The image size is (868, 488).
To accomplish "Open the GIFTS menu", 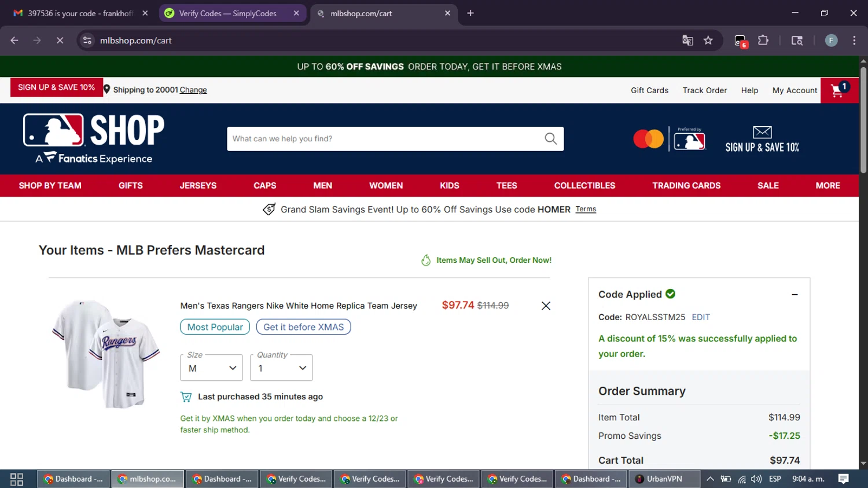I will point(131,186).
